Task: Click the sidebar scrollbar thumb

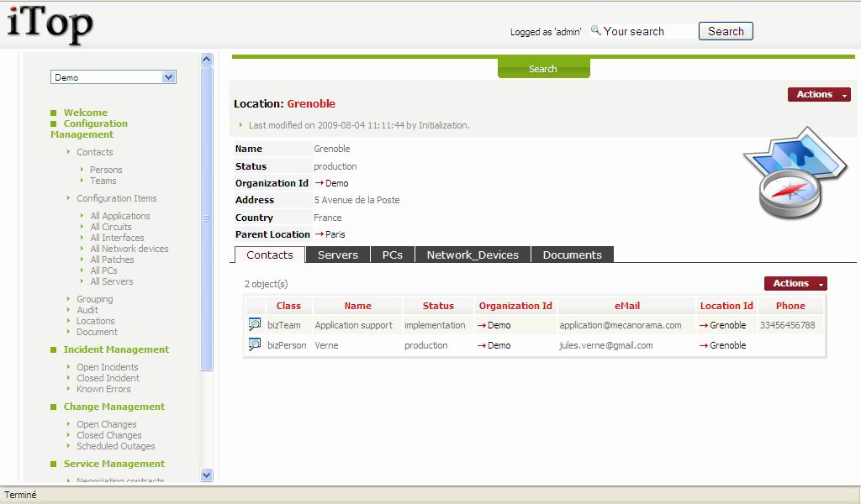Action: (x=207, y=218)
